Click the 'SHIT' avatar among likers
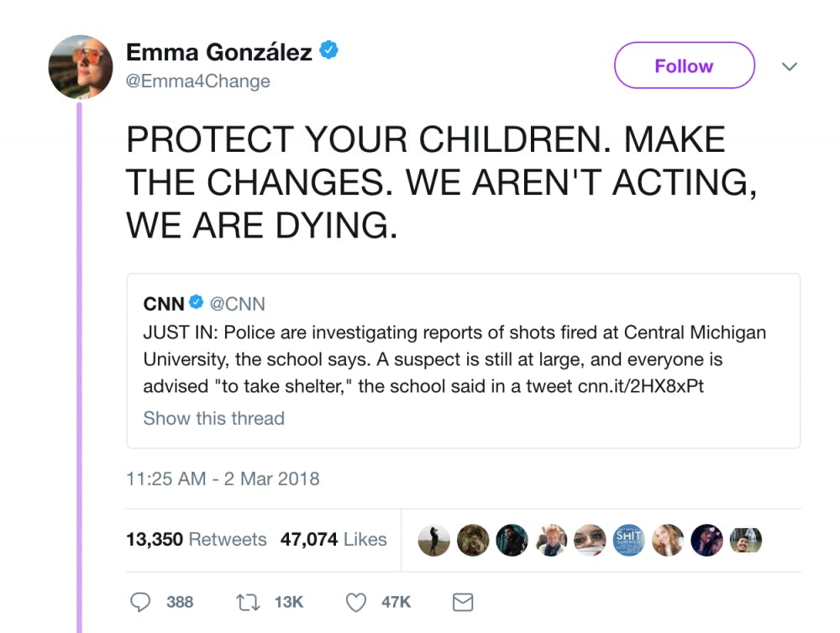Viewport: 840px width, 633px height. pyautogui.click(x=629, y=541)
